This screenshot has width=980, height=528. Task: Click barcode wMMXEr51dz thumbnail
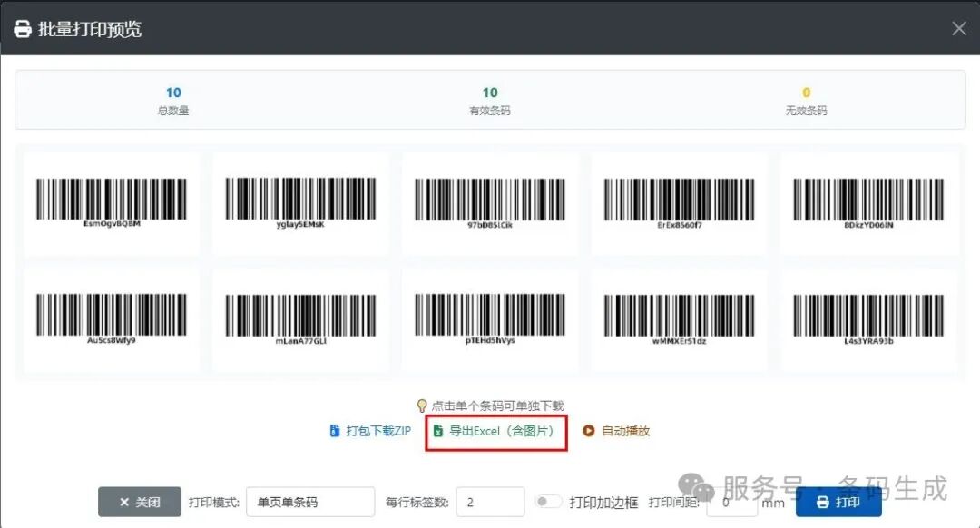(x=680, y=320)
